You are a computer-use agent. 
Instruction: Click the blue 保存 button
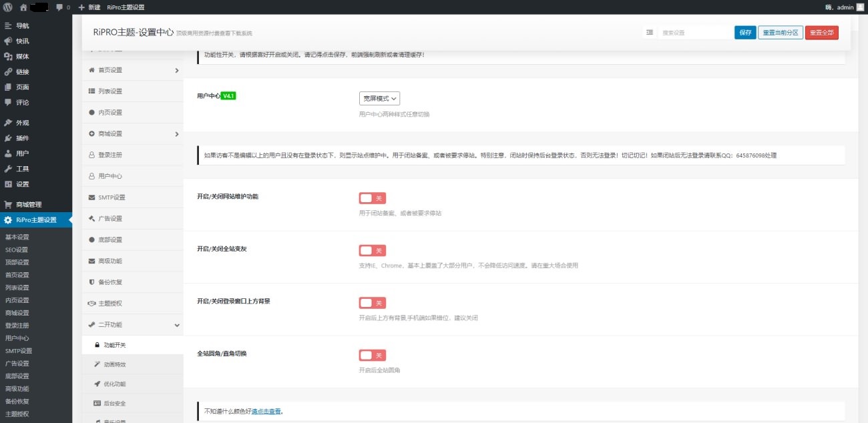[745, 33]
